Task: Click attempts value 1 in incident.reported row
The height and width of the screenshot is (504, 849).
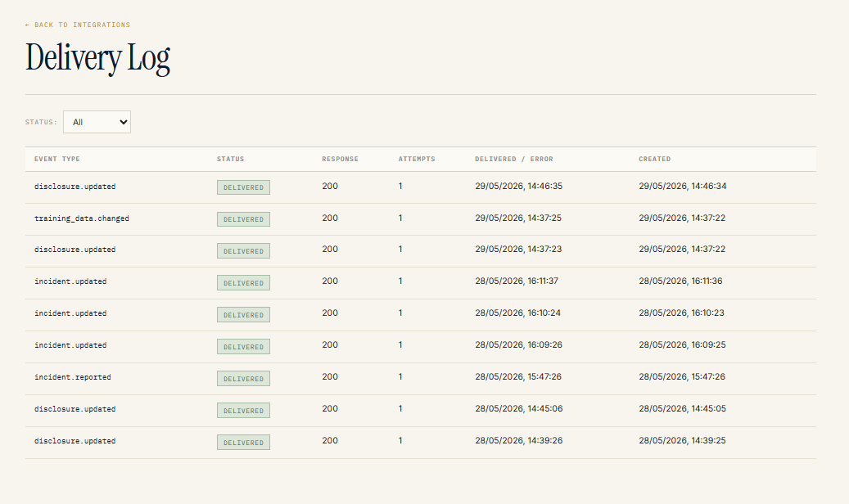Action: [x=400, y=377]
